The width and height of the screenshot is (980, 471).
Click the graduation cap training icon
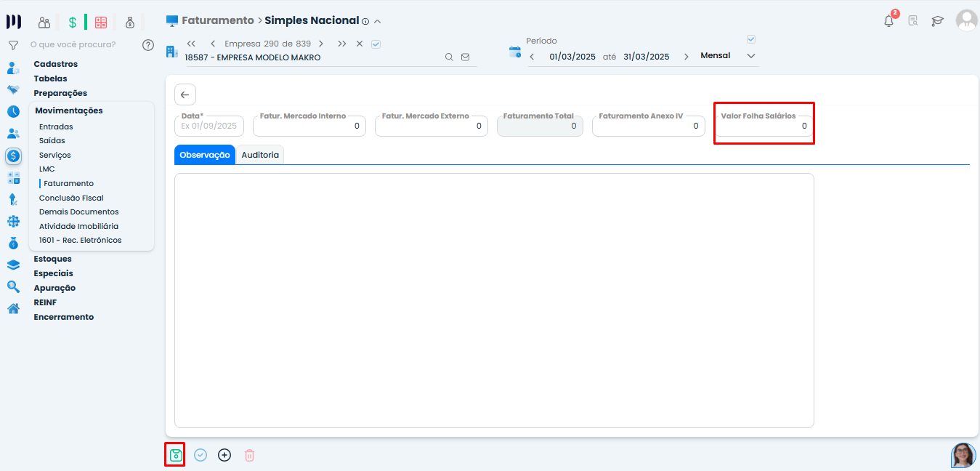[x=938, y=21]
